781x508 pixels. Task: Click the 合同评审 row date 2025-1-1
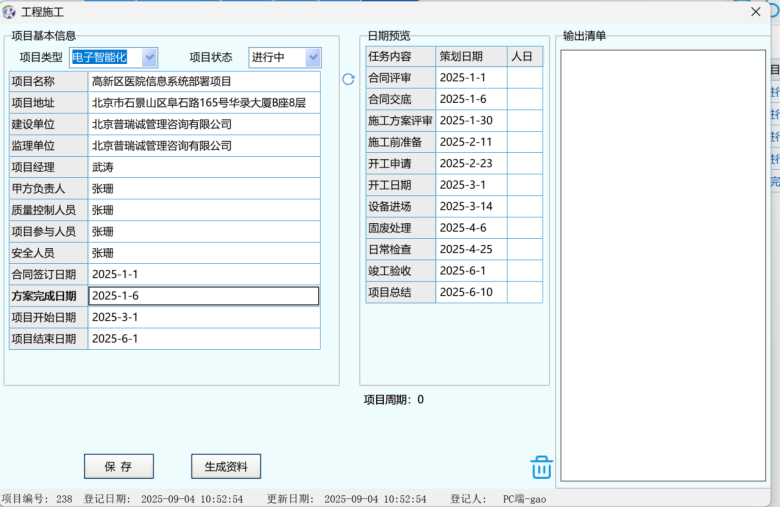pos(471,78)
